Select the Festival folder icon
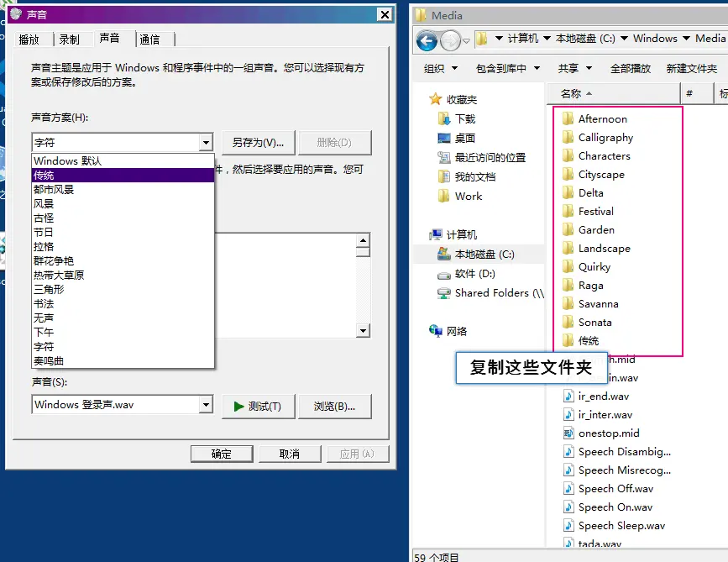Image resolution: width=728 pixels, height=562 pixels. point(568,212)
